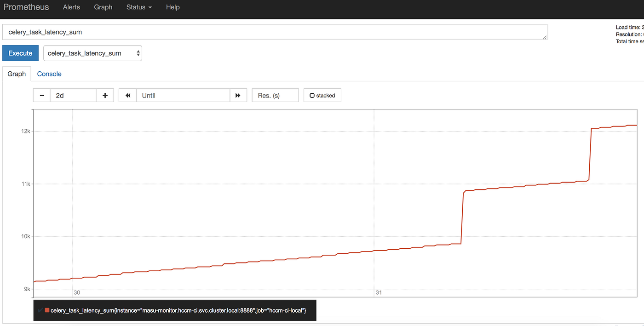Open the Alerts page from the navbar

tap(71, 7)
